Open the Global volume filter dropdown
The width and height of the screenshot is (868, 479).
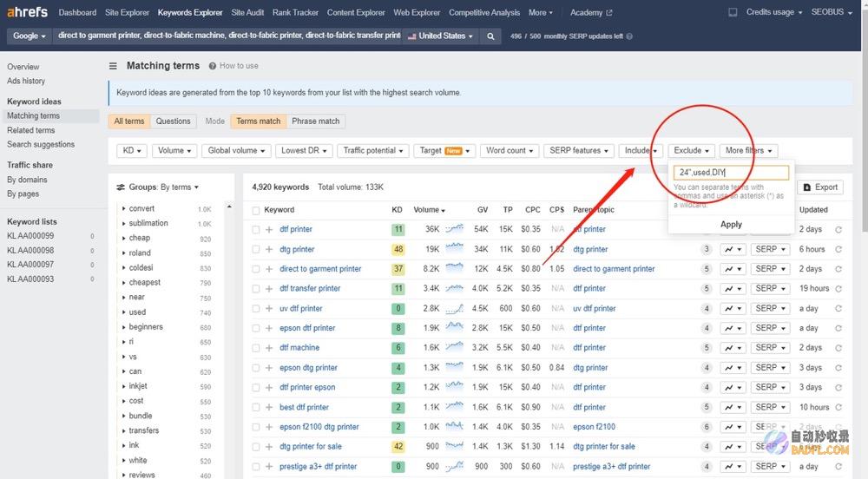point(236,150)
